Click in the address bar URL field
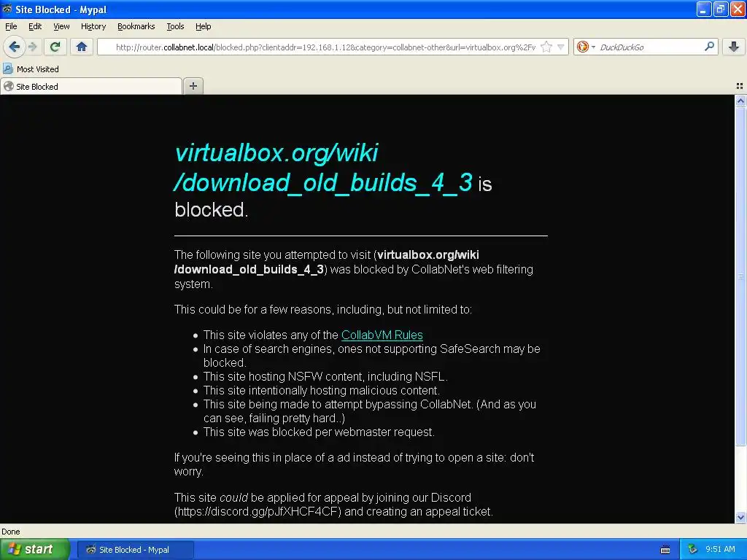Image resolution: width=747 pixels, height=560 pixels. coord(326,47)
